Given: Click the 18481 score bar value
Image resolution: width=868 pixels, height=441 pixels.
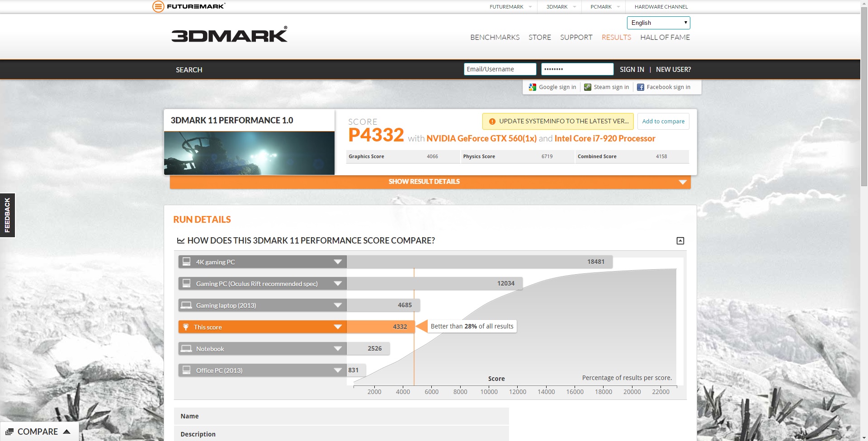Looking at the screenshot, I should point(596,262).
